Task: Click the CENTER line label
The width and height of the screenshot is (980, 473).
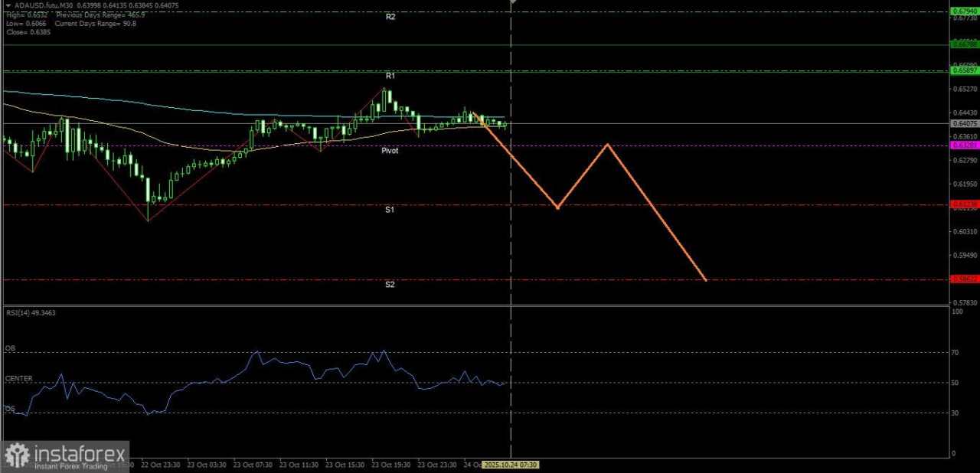Action: [18, 377]
